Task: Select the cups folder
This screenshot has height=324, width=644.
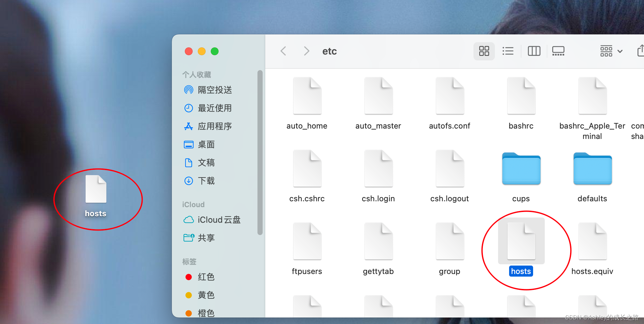Action: (x=521, y=169)
